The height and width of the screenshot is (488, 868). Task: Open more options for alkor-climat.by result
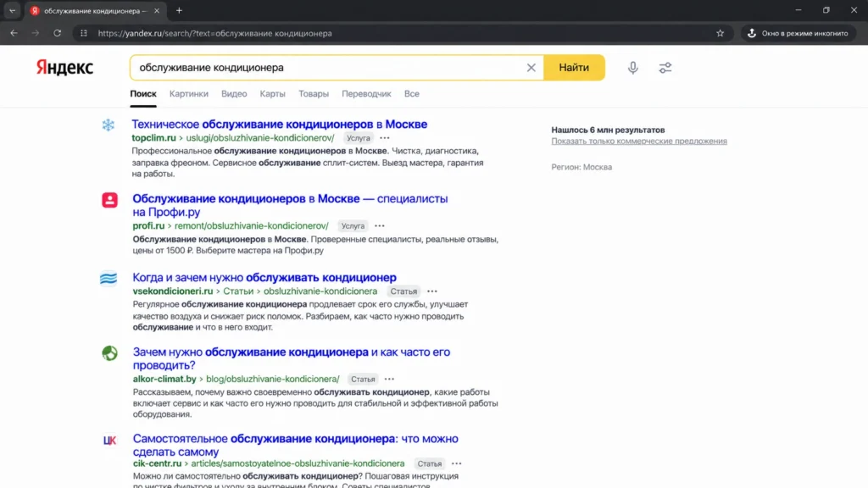389,379
